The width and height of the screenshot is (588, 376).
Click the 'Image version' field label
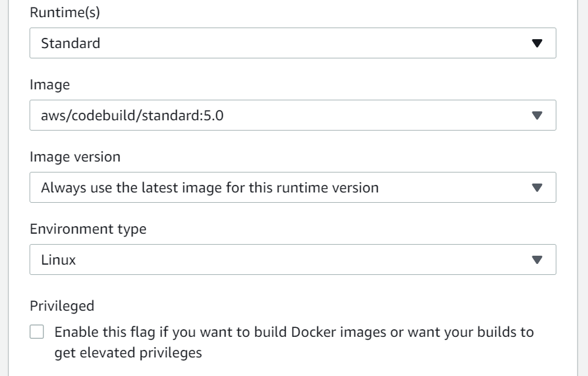pyautogui.click(x=75, y=157)
